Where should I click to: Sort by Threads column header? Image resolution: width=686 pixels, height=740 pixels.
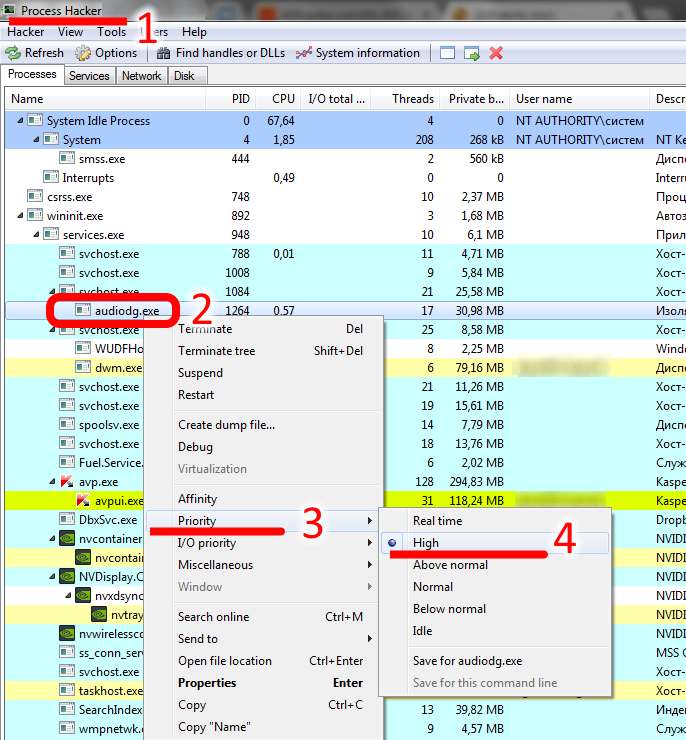(x=406, y=99)
